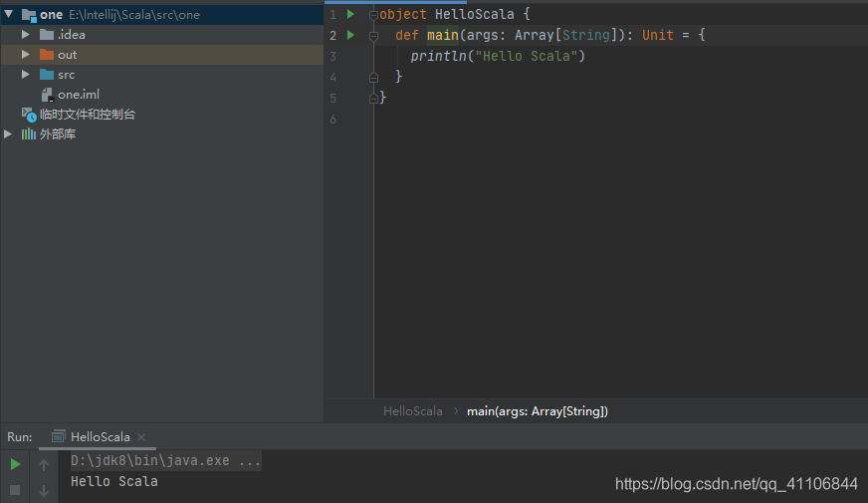Select 临时文件和控制台 tree item
868x503 pixels.
tap(88, 115)
